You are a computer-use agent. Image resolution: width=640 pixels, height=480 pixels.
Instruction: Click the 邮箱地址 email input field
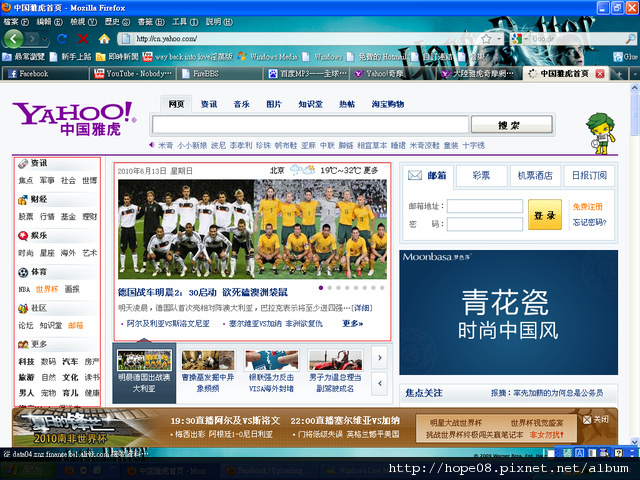coord(484,206)
